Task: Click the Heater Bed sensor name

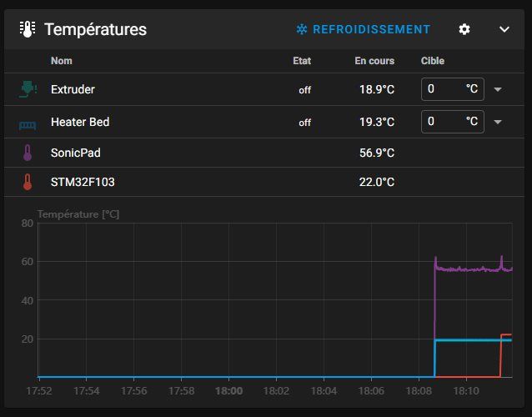Action: point(80,122)
